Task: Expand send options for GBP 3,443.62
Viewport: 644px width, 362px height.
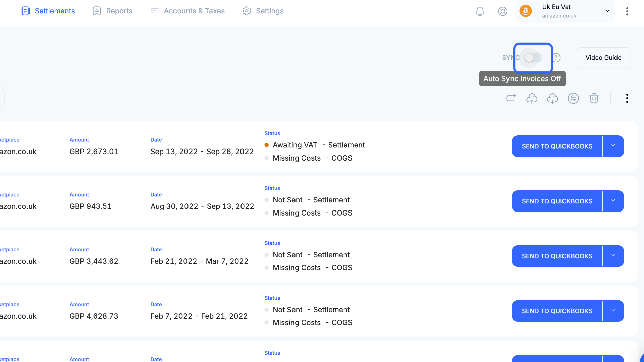Action: point(613,256)
